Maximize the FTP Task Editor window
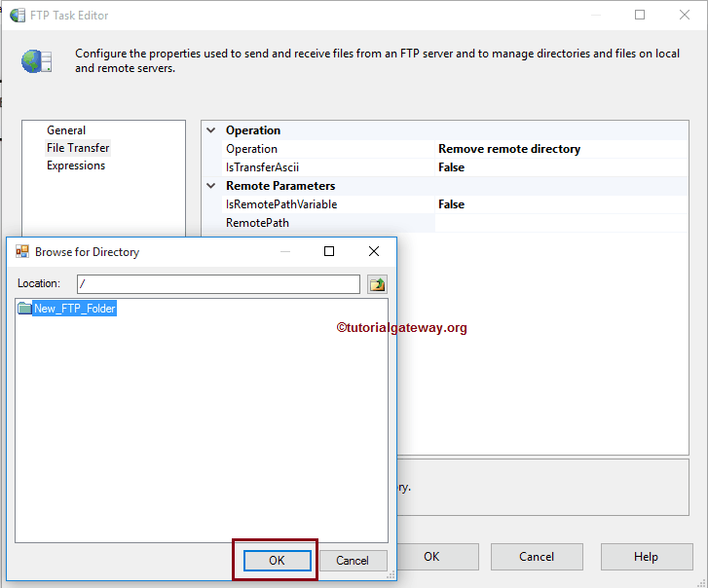The width and height of the screenshot is (708, 588). (x=640, y=15)
